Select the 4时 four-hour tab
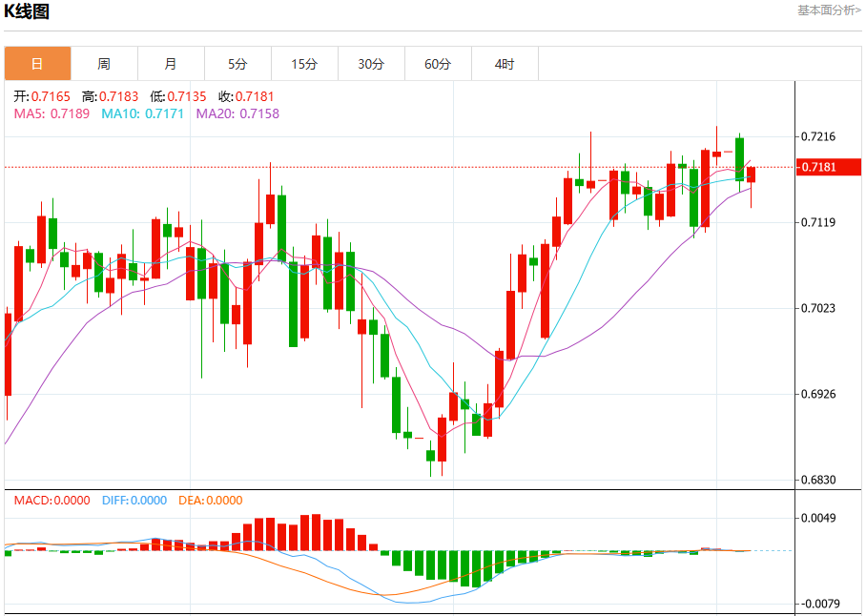 coord(505,64)
